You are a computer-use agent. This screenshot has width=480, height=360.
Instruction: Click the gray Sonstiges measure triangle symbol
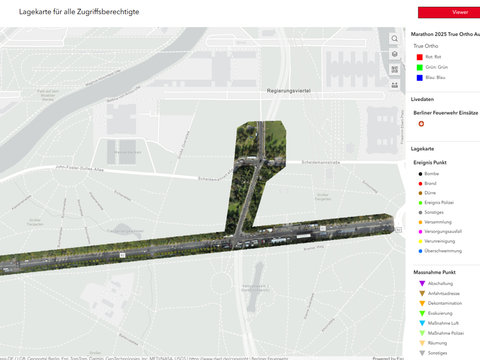(x=422, y=353)
